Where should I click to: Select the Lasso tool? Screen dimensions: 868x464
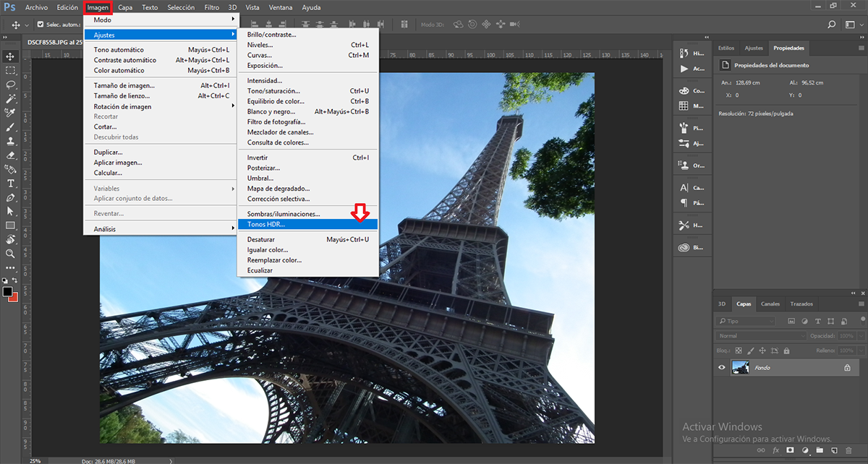(x=11, y=84)
